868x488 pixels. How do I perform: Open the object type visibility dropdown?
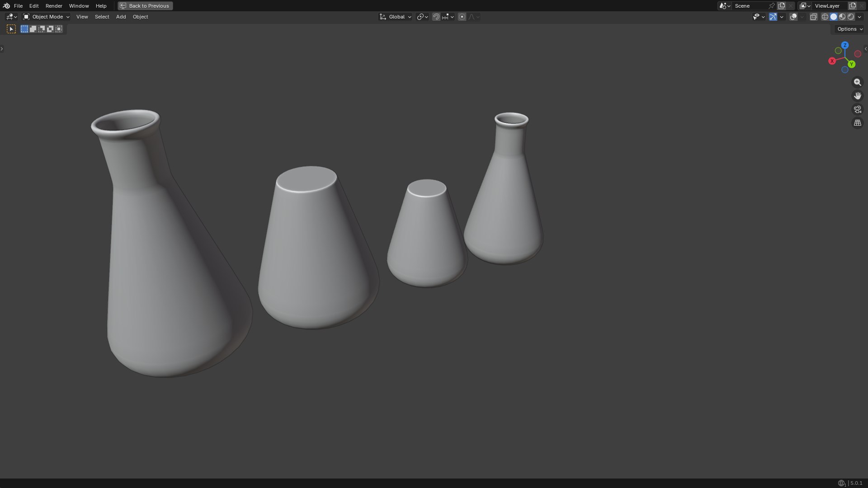(759, 17)
